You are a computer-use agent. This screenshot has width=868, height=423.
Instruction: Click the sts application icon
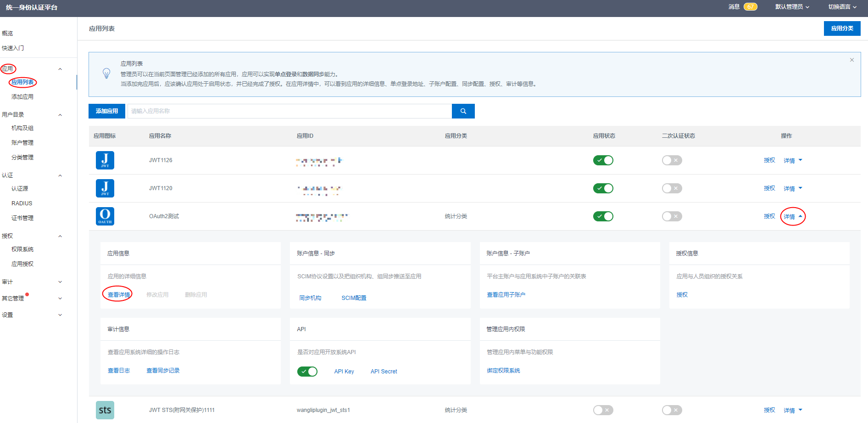[x=105, y=410]
